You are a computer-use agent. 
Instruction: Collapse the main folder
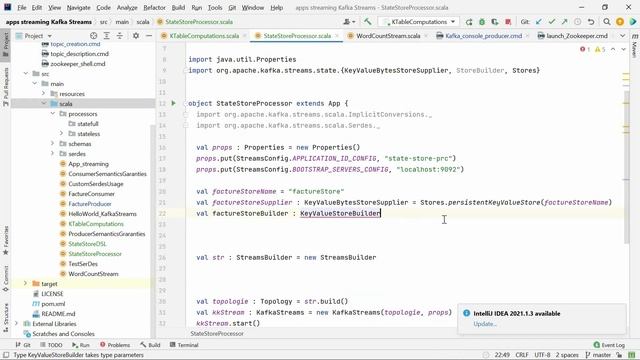click(x=35, y=83)
